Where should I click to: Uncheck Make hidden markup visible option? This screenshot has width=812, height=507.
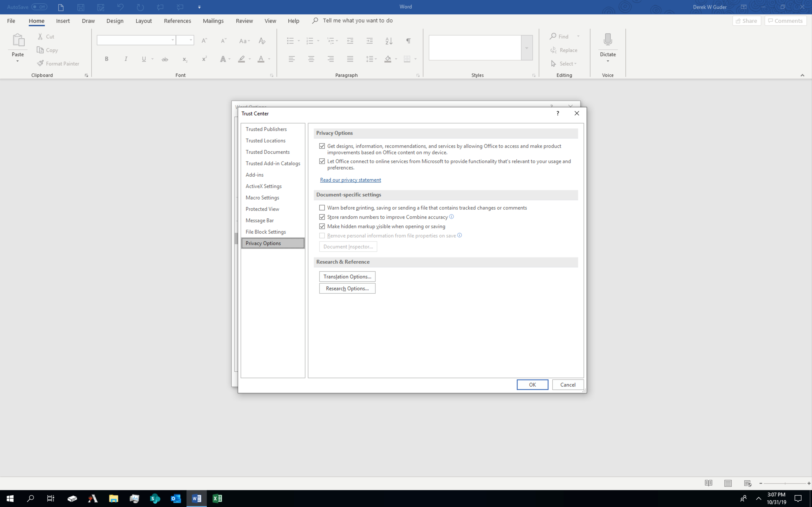tap(322, 226)
